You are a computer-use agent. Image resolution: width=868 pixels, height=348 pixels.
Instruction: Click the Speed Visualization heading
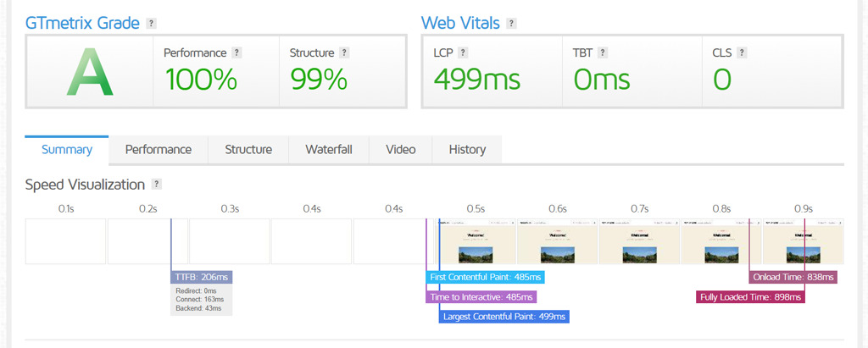(x=85, y=185)
